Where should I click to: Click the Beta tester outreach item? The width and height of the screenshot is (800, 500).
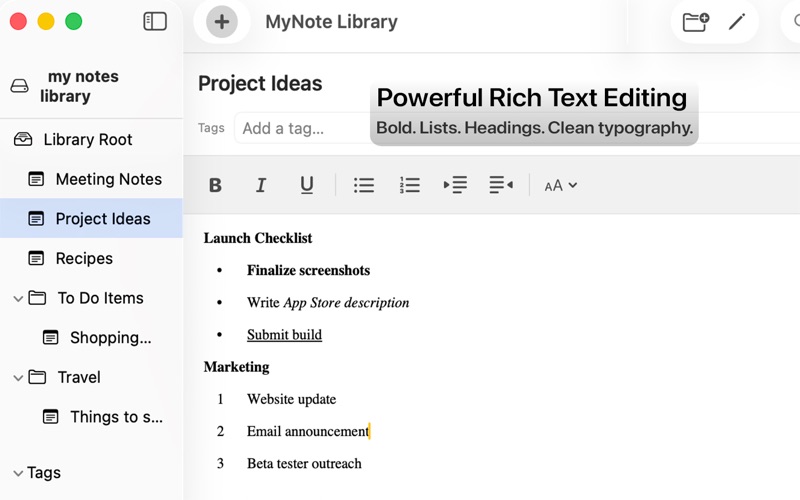click(304, 463)
